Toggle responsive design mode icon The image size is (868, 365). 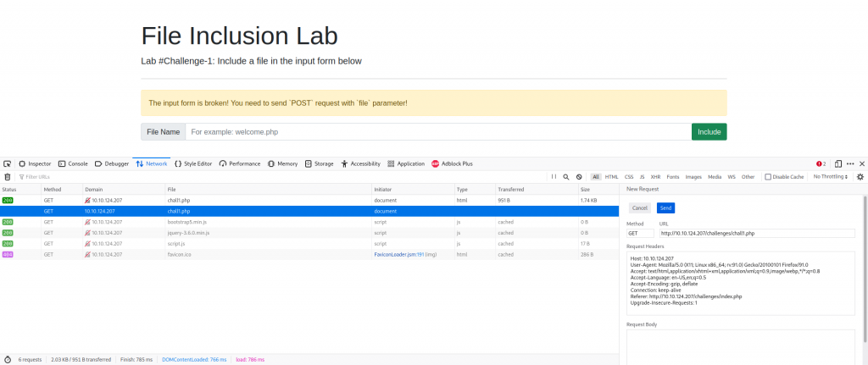click(x=837, y=163)
